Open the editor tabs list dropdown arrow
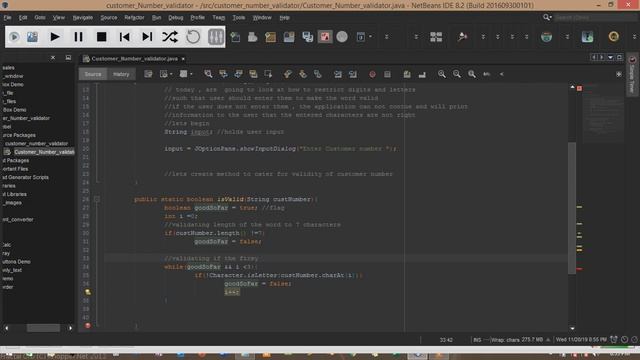640x360 pixels. [611, 58]
